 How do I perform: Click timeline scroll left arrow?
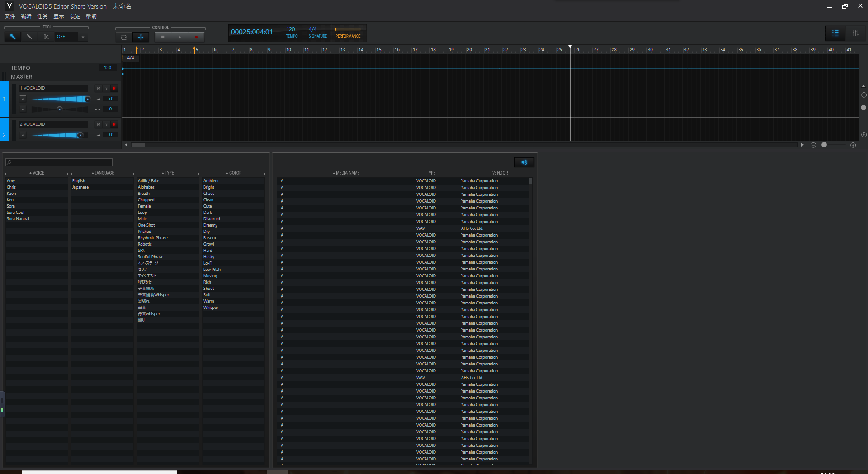(x=126, y=145)
